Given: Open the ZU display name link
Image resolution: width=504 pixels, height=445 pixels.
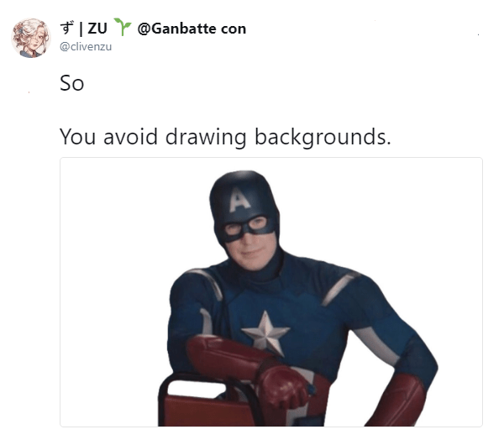Looking at the screenshot, I should tap(97, 29).
